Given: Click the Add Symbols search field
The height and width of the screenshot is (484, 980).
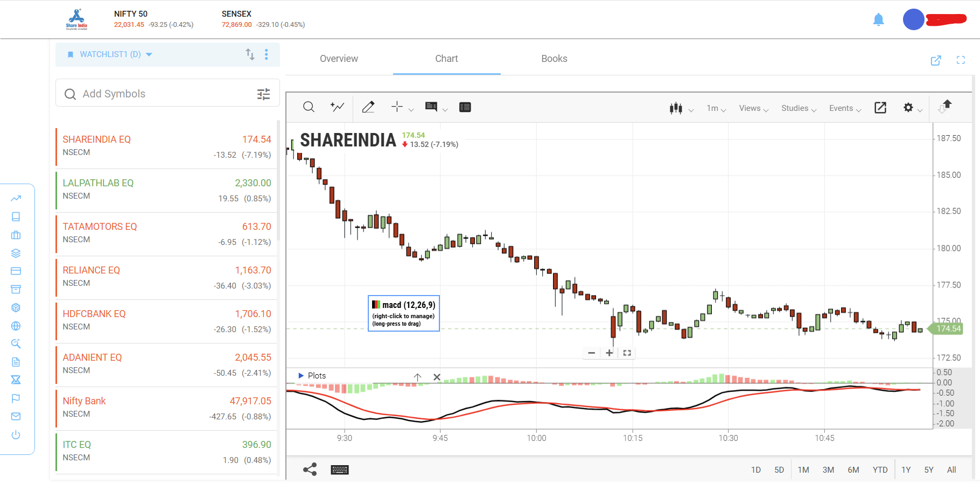Looking at the screenshot, I should (167, 94).
